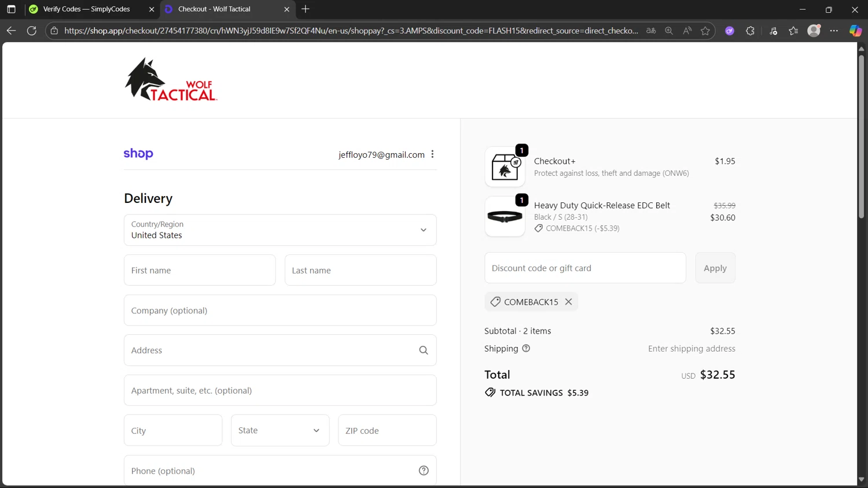Screen dimensions: 868x488
Task: Remove the COMEBACK15 discount code
Action: coord(568,302)
